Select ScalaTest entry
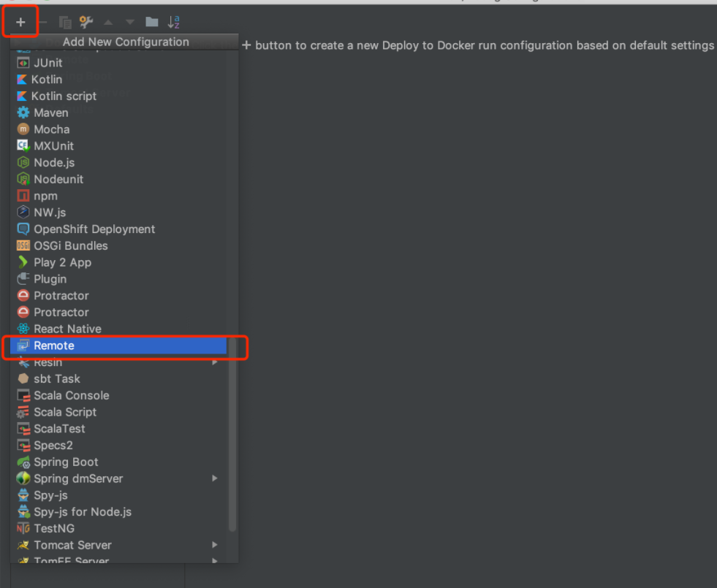Screen dimensions: 717x588 118,429
